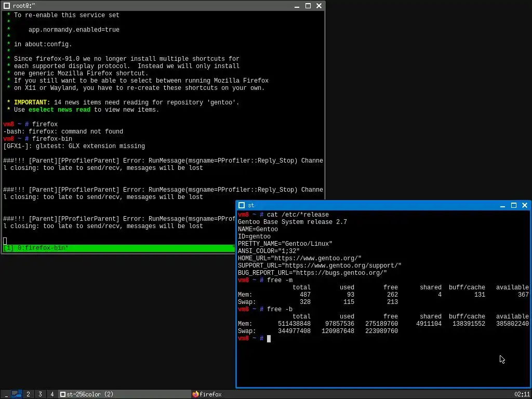Click the window menu icon of the st window

(242, 205)
